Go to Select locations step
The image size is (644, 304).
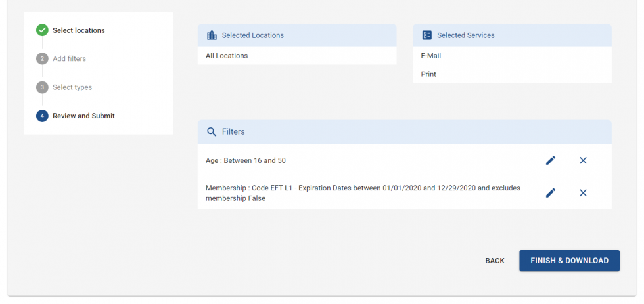click(78, 30)
